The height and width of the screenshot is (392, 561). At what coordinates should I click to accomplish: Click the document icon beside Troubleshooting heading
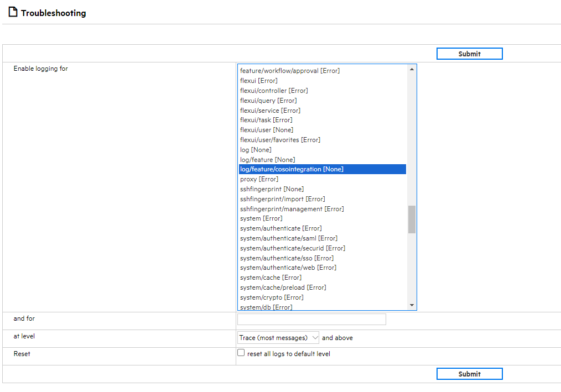point(12,12)
